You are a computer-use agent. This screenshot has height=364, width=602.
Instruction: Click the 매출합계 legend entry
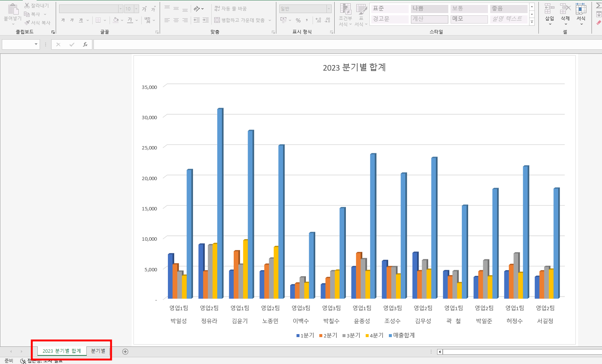click(402, 335)
